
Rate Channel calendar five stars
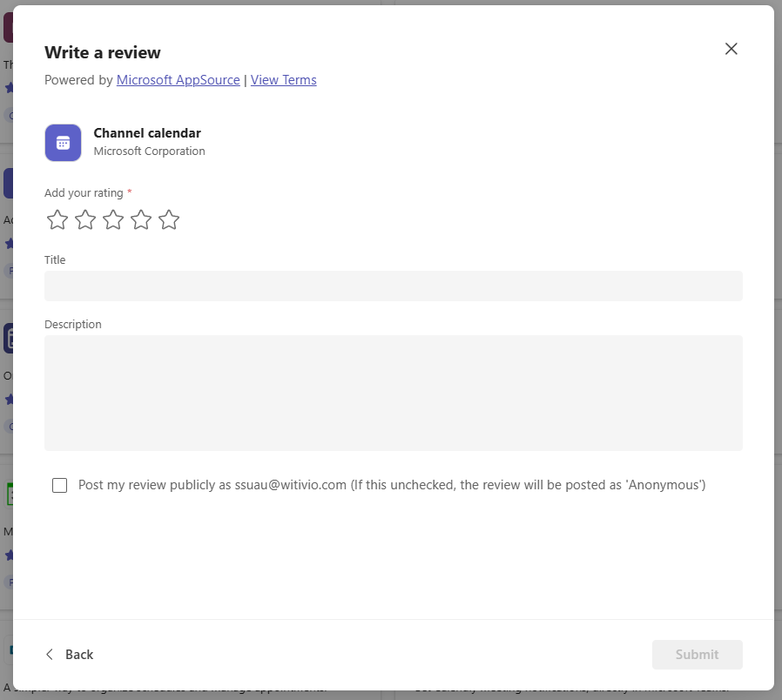coord(169,220)
